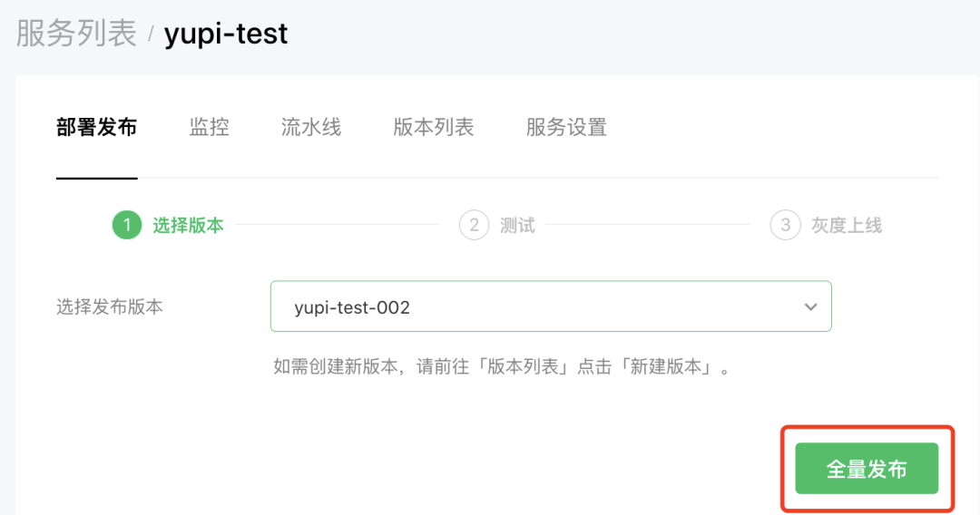Click the 测试 step label
Image resolution: width=980 pixels, height=515 pixels.
pyautogui.click(x=517, y=225)
